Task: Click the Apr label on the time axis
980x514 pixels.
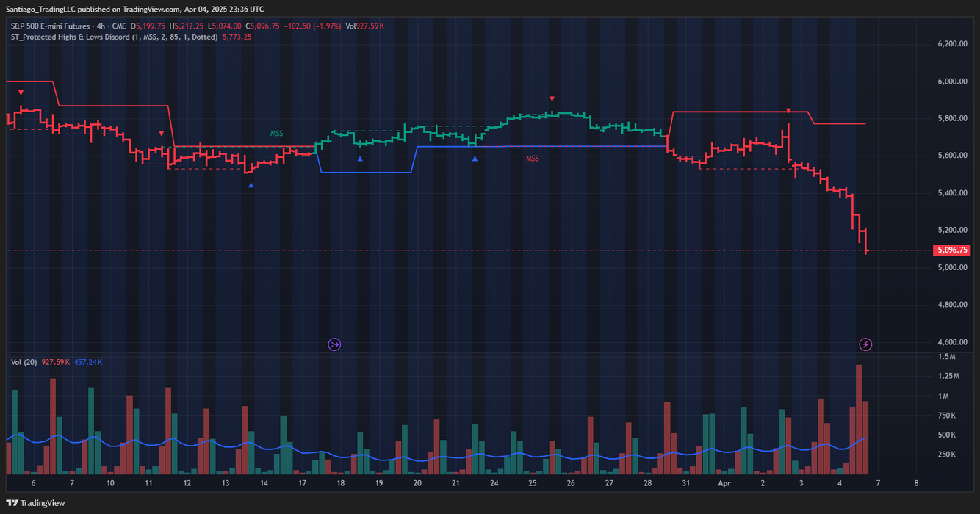Action: pyautogui.click(x=724, y=483)
